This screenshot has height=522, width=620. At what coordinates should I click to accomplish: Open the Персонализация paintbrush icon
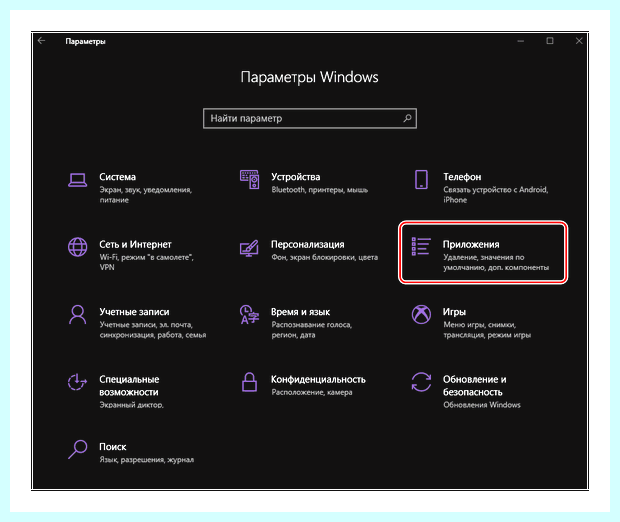pos(250,248)
